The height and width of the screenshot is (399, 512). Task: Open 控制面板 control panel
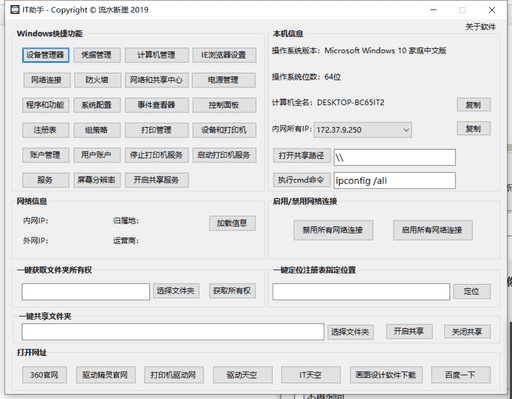[x=224, y=105]
